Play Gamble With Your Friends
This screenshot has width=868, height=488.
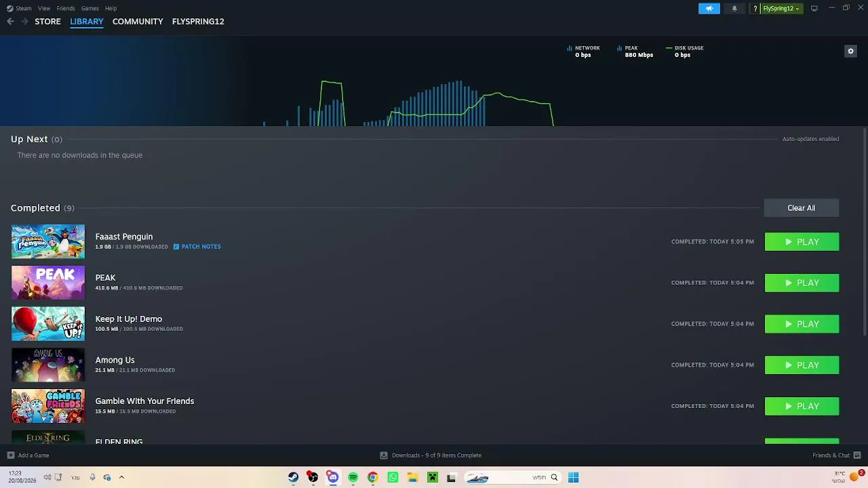802,406
